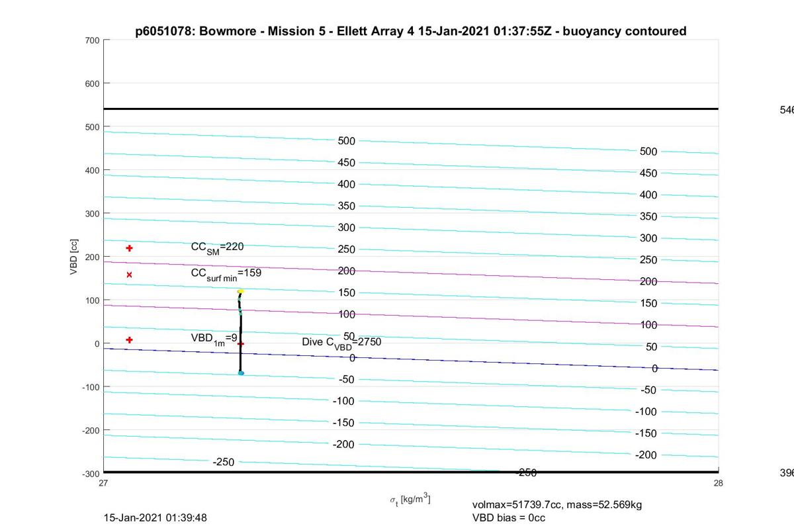Click contour label 150 in the middle column
Viewport: 794px width, 532px height.
[x=347, y=292]
